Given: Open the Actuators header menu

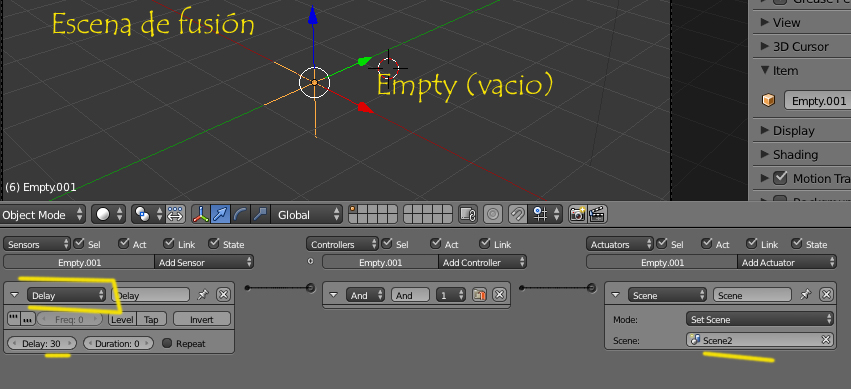Looking at the screenshot, I should [620, 244].
